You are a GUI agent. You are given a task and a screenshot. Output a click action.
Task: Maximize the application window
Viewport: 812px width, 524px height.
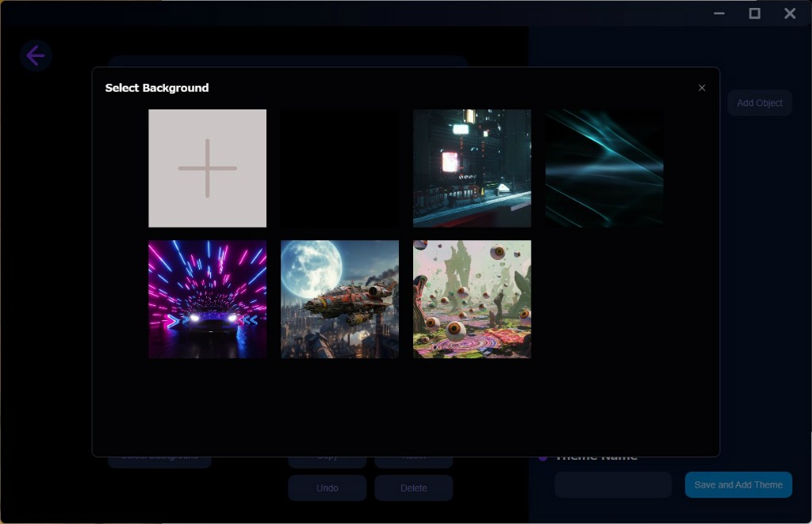click(754, 13)
